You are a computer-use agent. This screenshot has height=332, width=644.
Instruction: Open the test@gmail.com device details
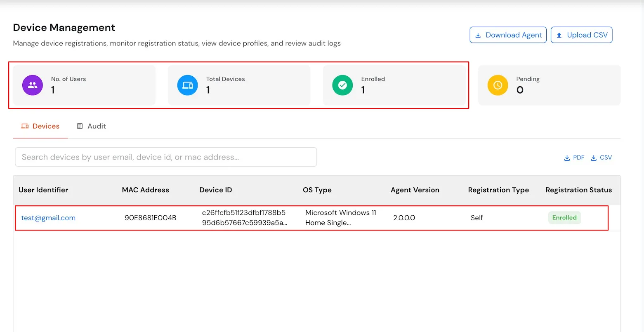click(48, 218)
